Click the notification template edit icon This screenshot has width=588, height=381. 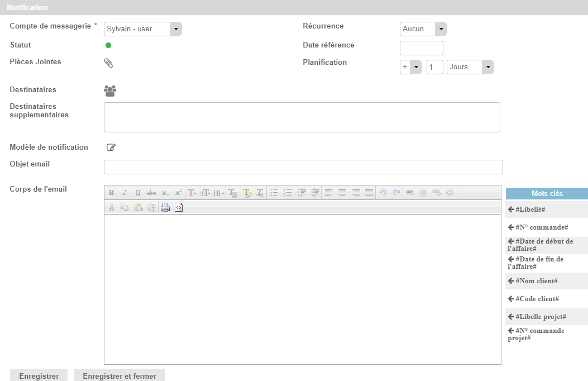(111, 147)
